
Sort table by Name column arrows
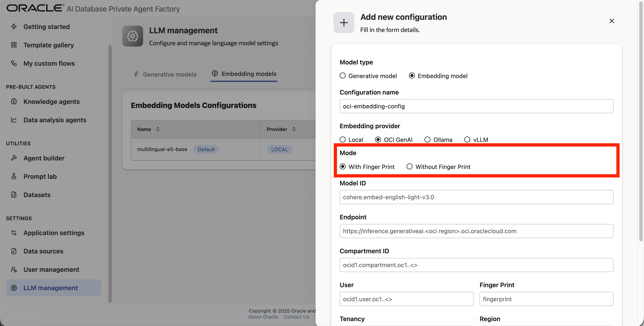[158, 129]
